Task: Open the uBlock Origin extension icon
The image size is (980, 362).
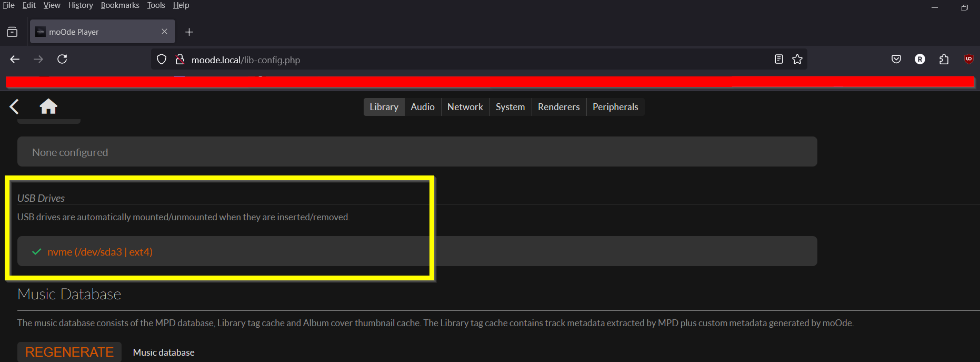Action: 968,59
